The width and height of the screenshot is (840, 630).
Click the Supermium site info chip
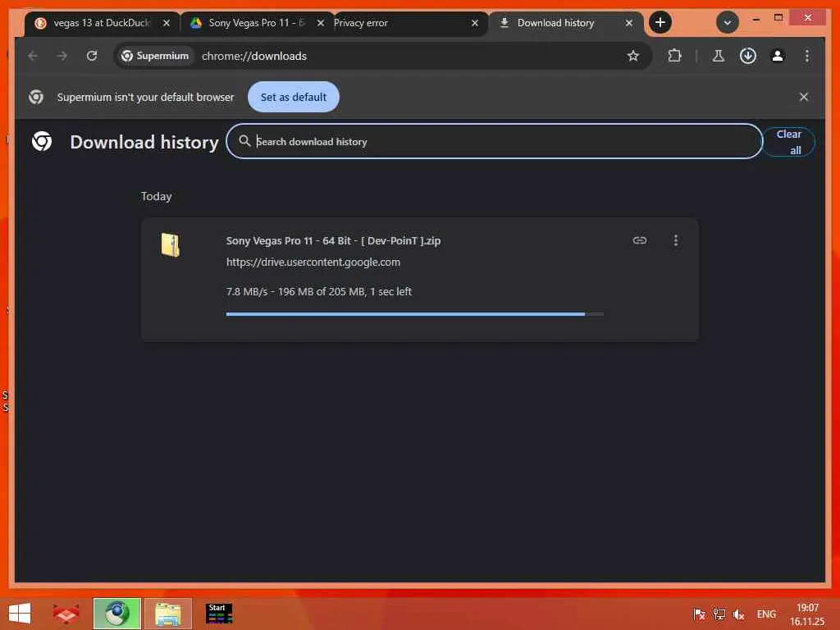tap(155, 56)
